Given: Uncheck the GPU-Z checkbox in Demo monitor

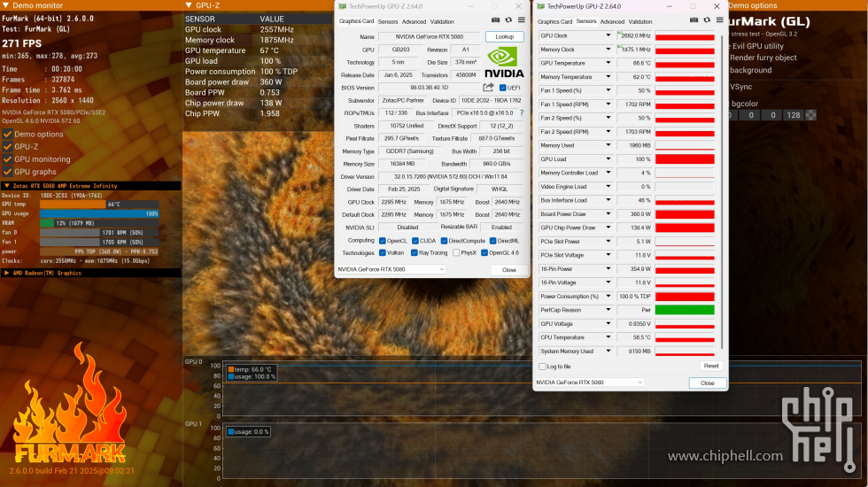Looking at the screenshot, I should (x=8, y=147).
